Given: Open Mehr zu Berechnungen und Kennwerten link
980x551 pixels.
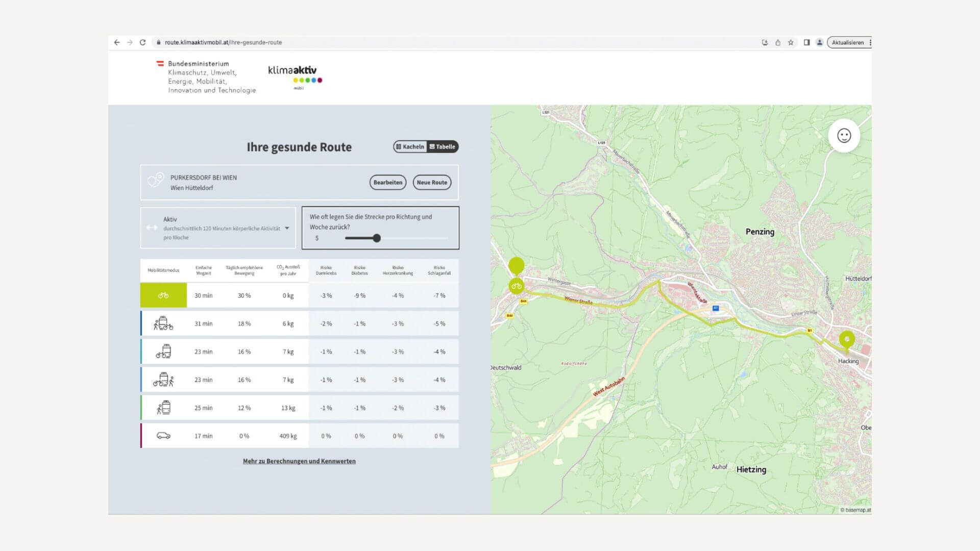Looking at the screenshot, I should [x=299, y=461].
